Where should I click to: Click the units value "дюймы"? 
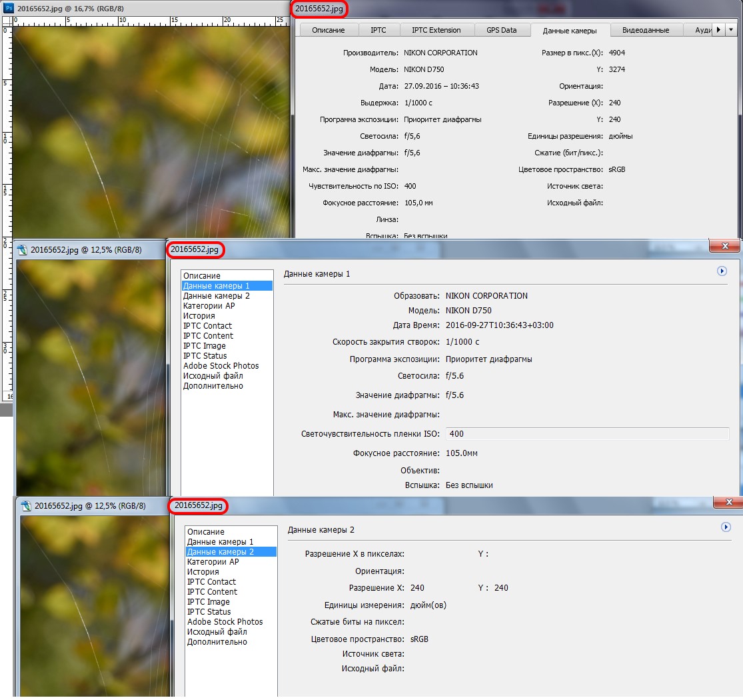[621, 136]
